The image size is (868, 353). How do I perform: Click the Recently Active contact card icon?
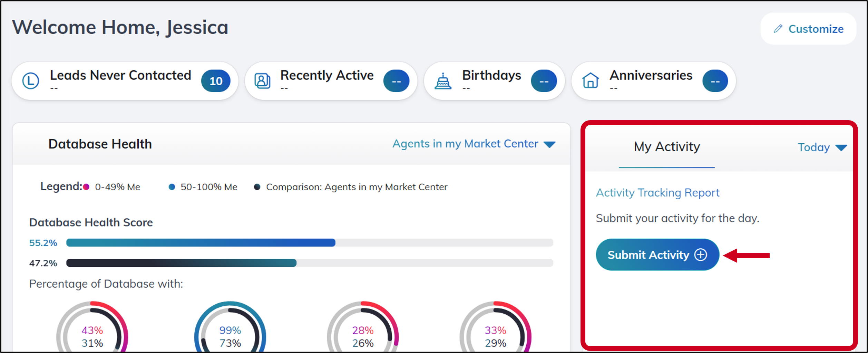[x=262, y=81]
